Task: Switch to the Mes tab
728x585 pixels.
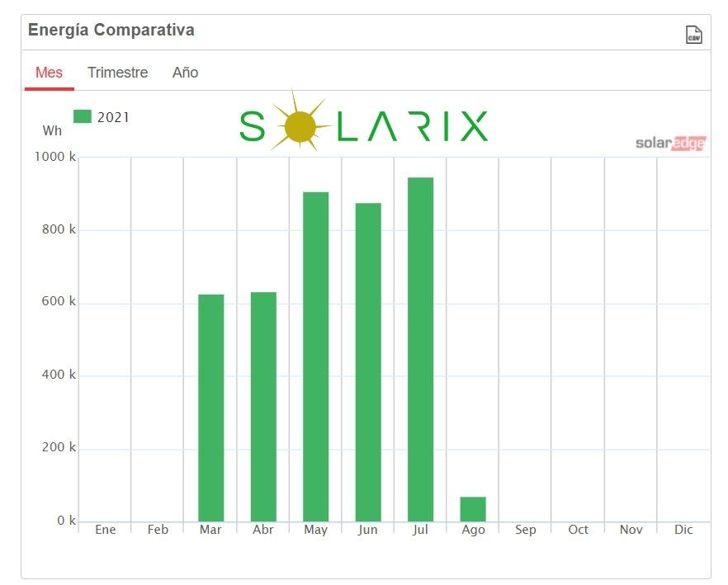Action: pos(50,73)
